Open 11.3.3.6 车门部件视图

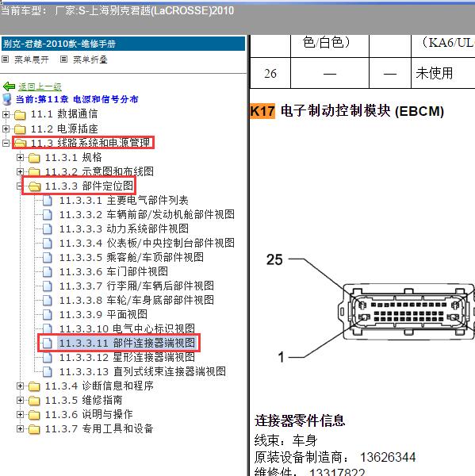tap(113, 271)
